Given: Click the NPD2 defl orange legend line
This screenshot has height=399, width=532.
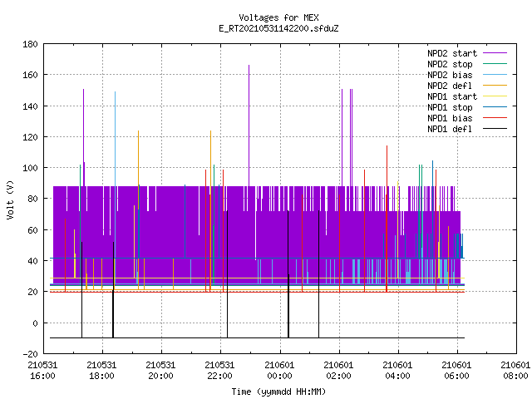Looking at the screenshot, I should tap(495, 86).
